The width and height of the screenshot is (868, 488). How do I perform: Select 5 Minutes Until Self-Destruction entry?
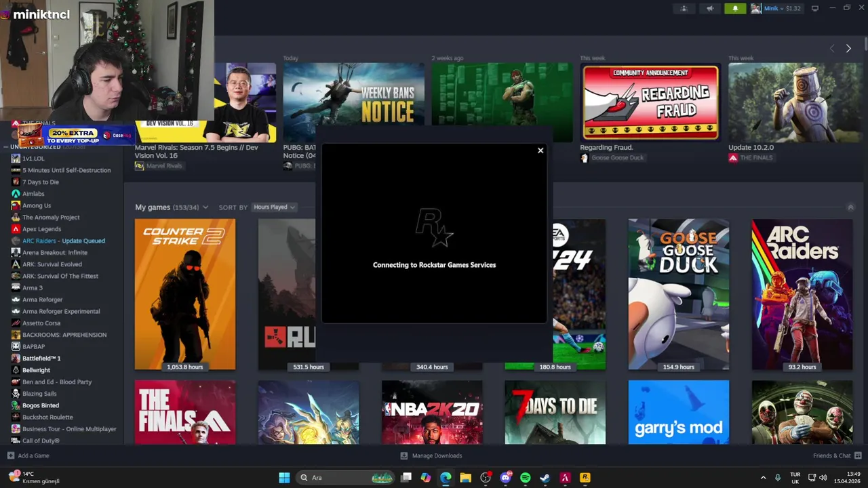66,170
